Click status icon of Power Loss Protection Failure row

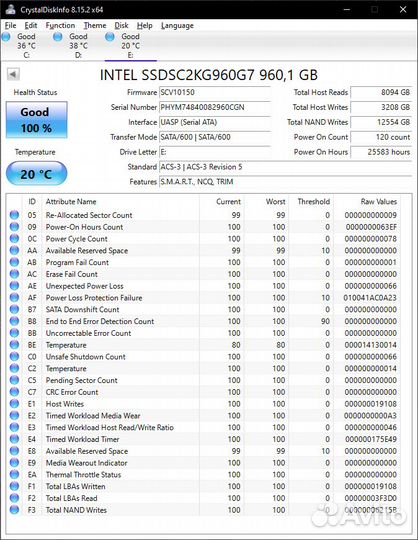[14, 298]
